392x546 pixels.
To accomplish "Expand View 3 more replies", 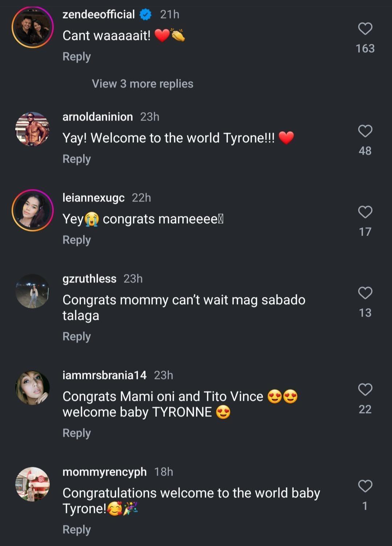I will click(x=142, y=84).
